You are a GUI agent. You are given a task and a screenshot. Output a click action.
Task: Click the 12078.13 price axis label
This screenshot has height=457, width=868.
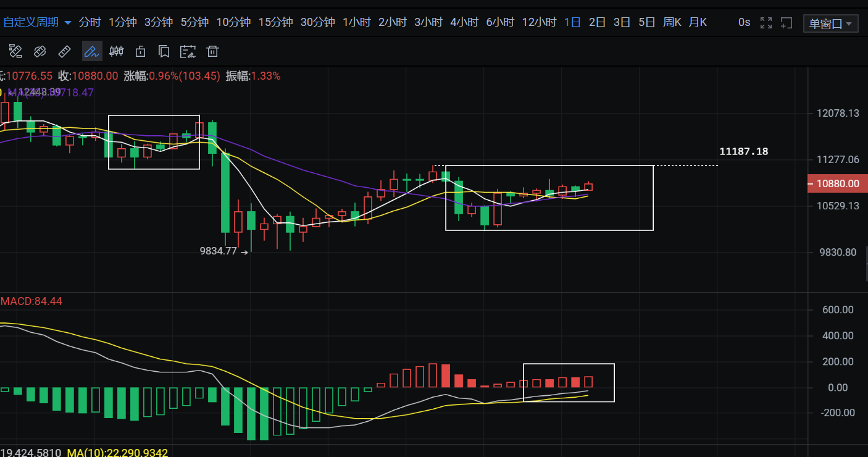837,114
